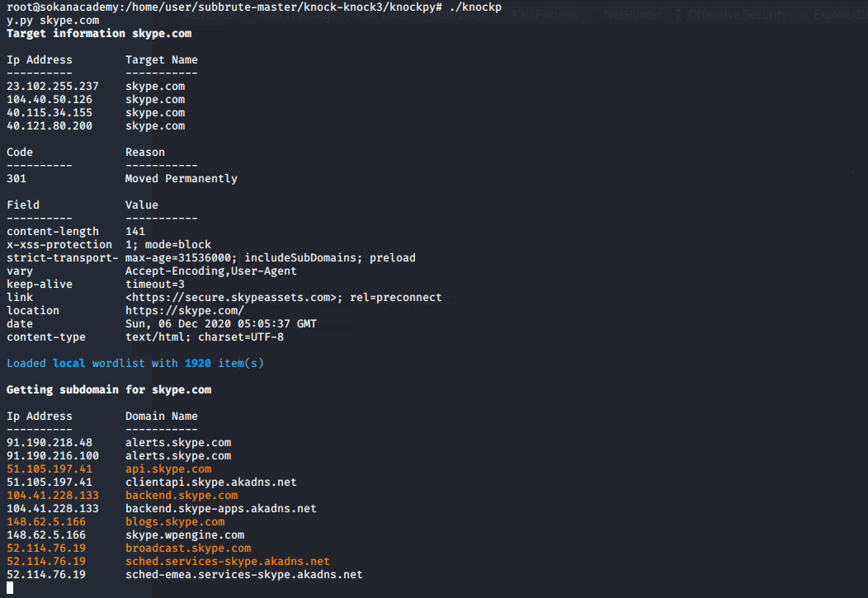Select the status code 301

(x=17, y=179)
